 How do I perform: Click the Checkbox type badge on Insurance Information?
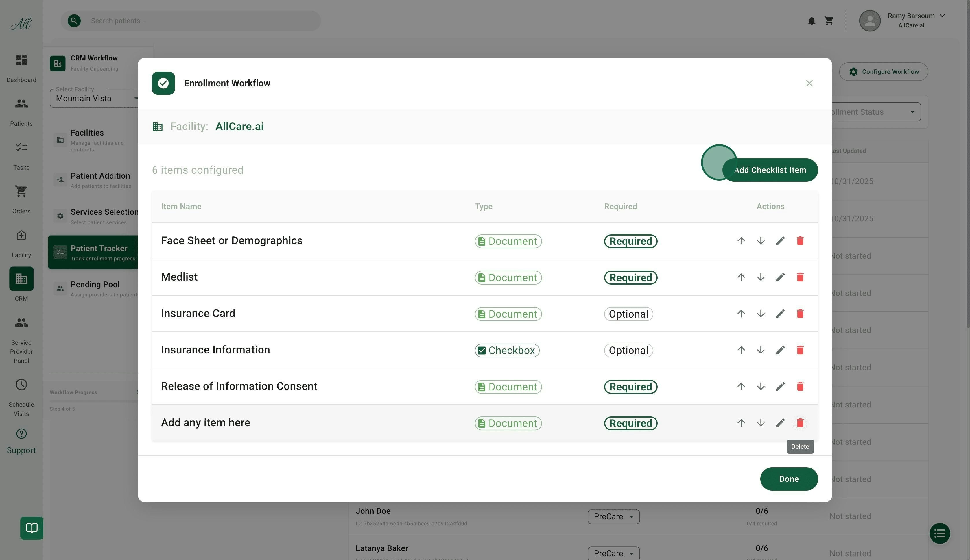click(507, 350)
